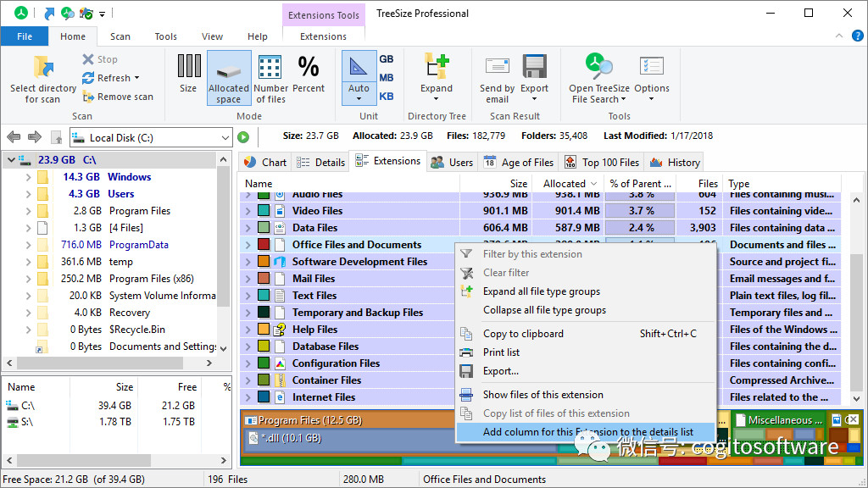Open the File menu
This screenshot has height=488, width=868.
tap(25, 36)
